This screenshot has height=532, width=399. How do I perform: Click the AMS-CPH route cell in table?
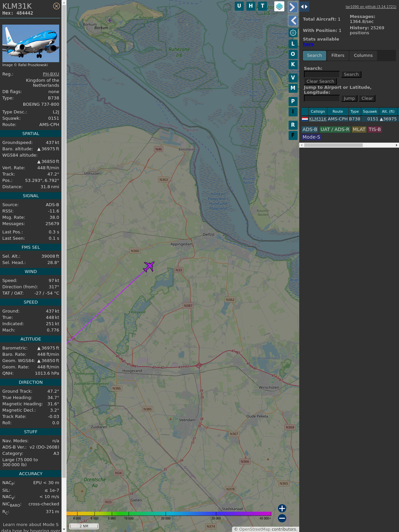coord(337,119)
